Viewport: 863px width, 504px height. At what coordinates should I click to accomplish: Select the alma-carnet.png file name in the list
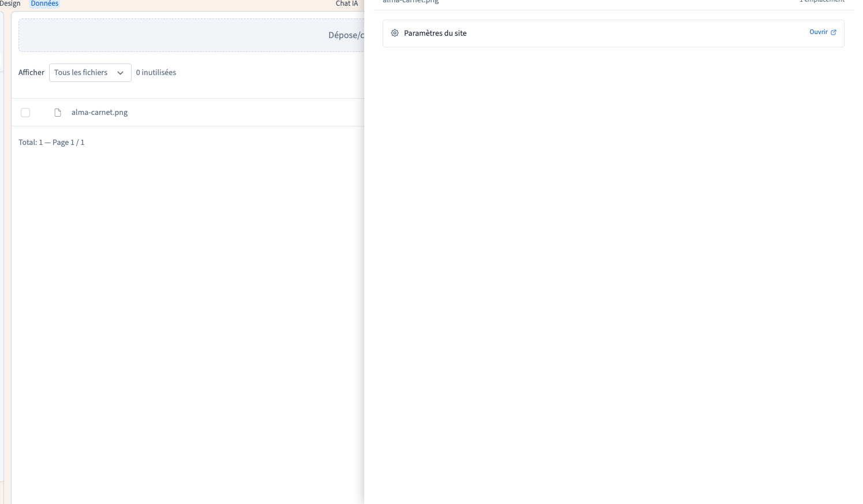click(99, 113)
